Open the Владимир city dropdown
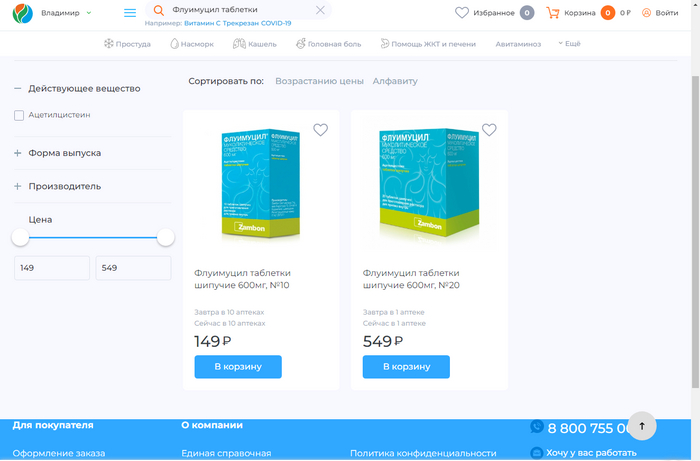This screenshot has width=700, height=461. coord(66,13)
